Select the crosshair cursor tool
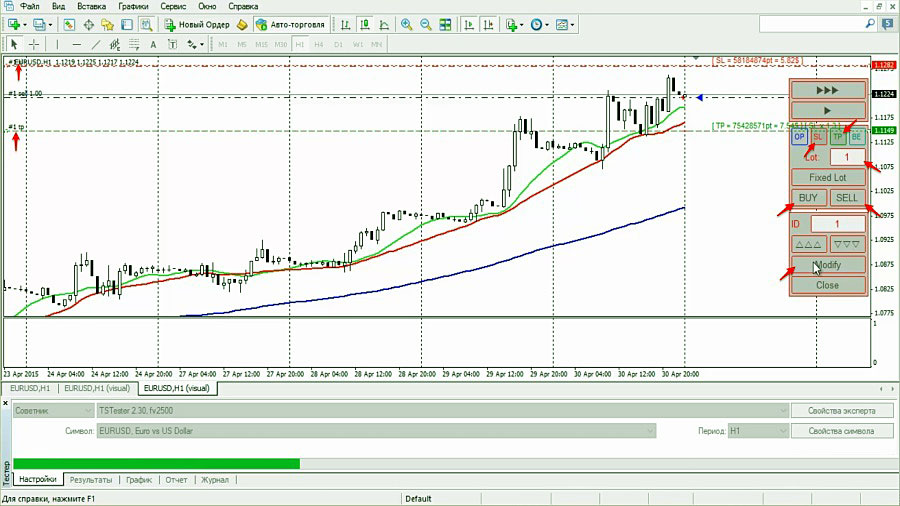Viewport: 900px width, 506px height. click(x=34, y=44)
